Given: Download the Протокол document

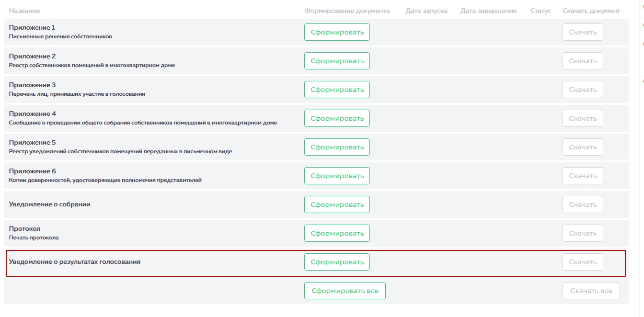Looking at the screenshot, I should [583, 233].
